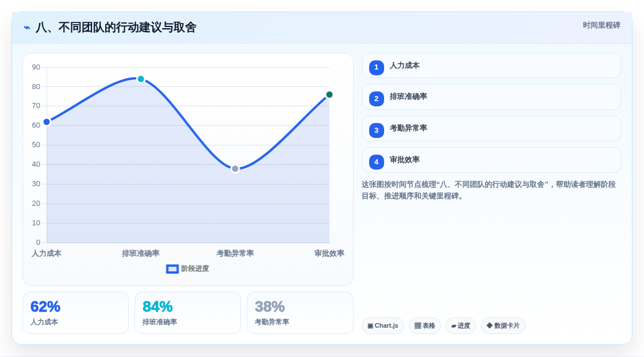Click the y-axis value 90
This screenshot has height=357, width=644.
pos(36,67)
